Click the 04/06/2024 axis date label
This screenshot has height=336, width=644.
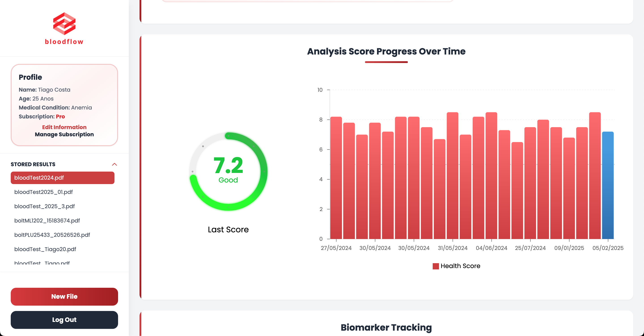coord(491,248)
